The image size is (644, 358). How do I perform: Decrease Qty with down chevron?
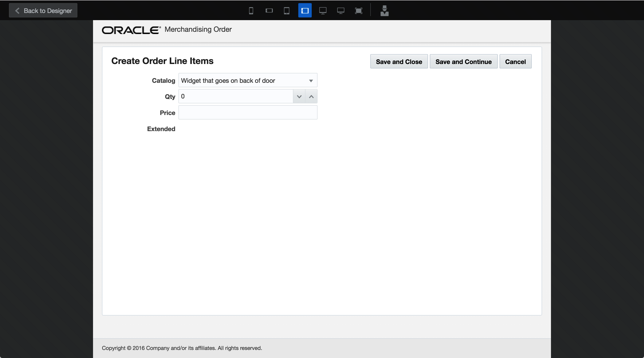299,97
